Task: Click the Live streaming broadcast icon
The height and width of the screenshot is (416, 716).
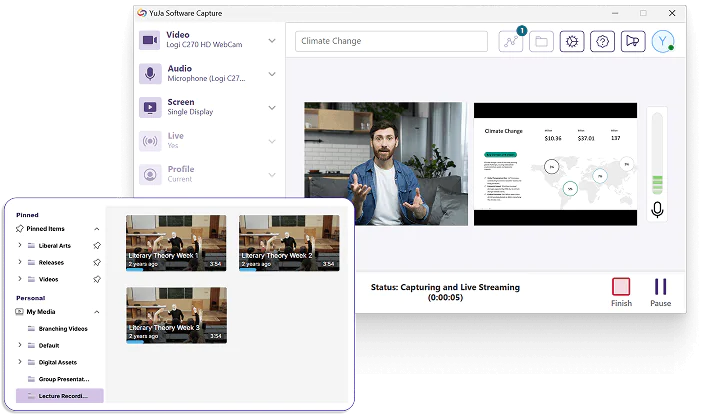Action: (150, 141)
